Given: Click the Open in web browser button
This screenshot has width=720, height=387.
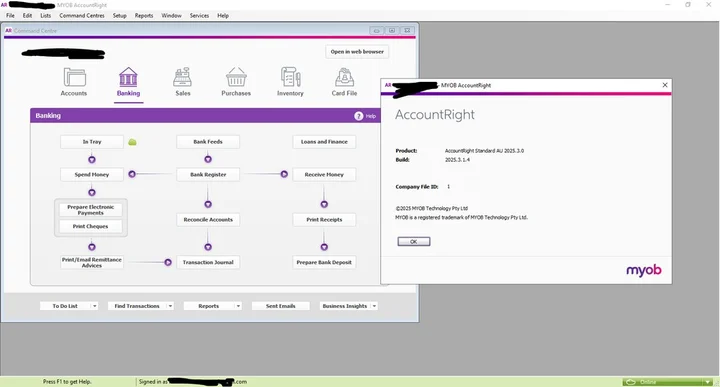Looking at the screenshot, I should pyautogui.click(x=357, y=52).
